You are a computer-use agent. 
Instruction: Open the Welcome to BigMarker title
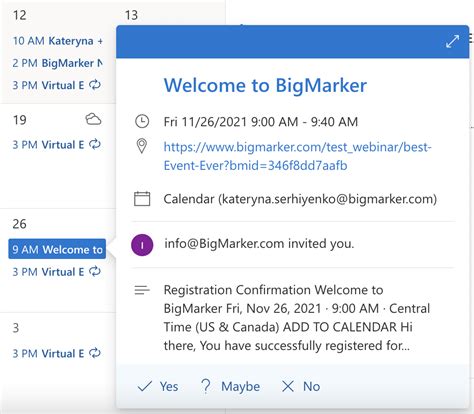point(265,85)
